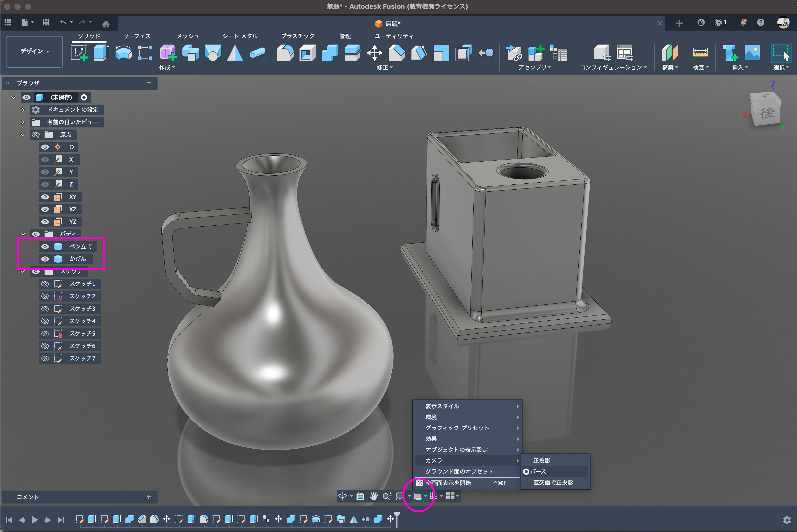
Task: Collapse the 原点 folder in browser
Action: click(23, 135)
